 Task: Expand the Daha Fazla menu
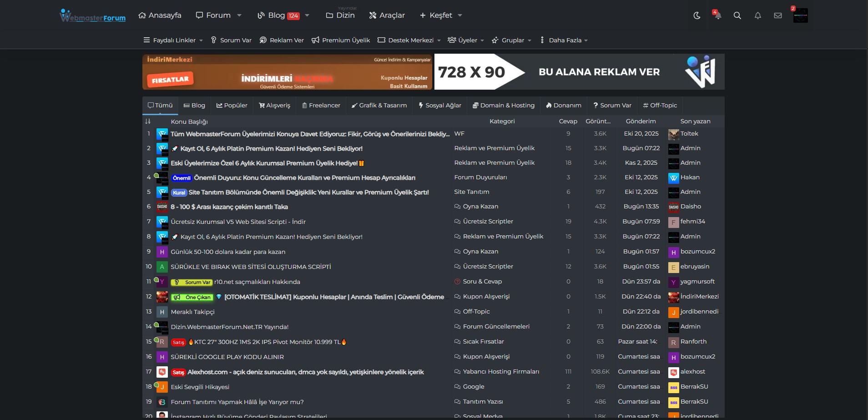click(x=564, y=40)
